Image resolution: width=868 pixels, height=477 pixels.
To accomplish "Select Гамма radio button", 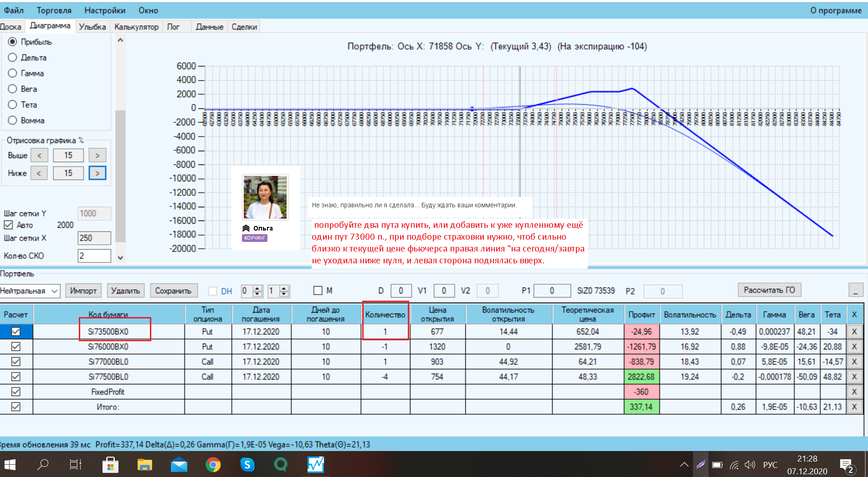I will (x=13, y=73).
